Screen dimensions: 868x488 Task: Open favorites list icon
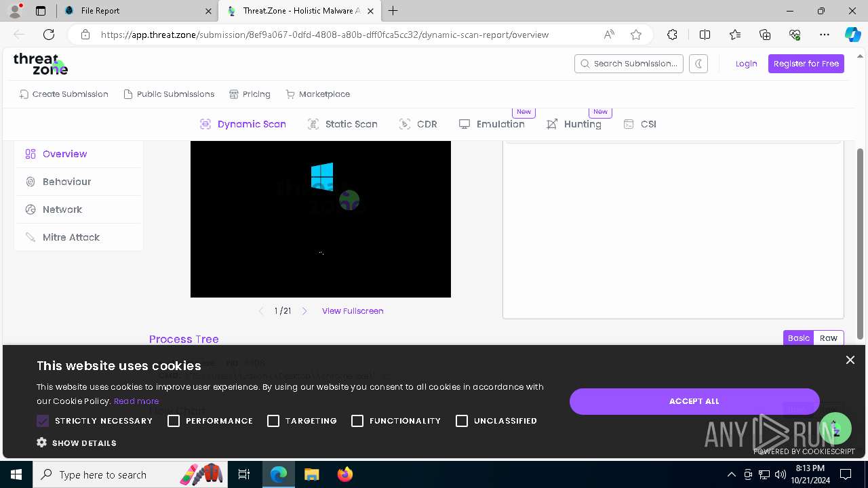[x=735, y=35]
